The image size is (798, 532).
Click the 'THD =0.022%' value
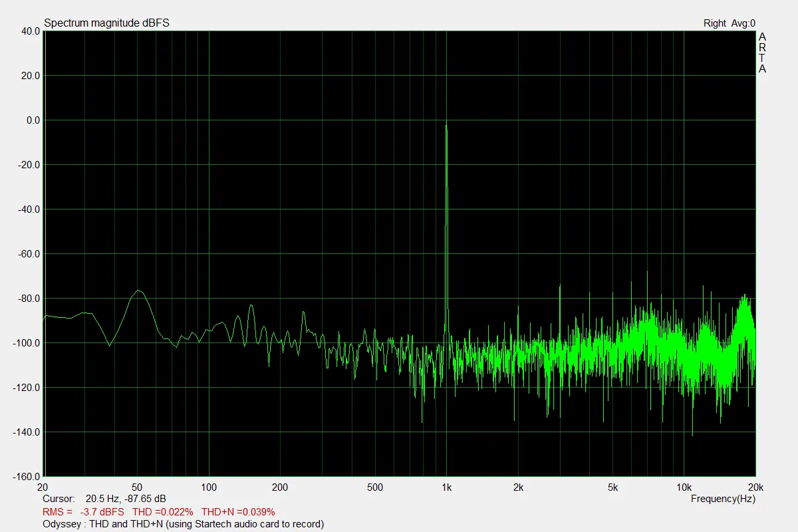(163, 512)
